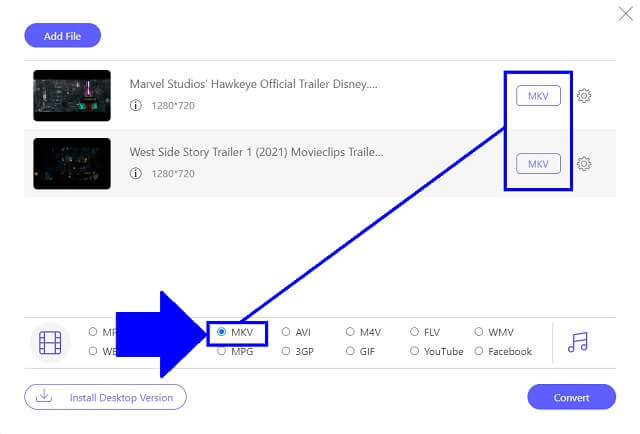Click 1280*720 resolution under West Side Story
This screenshot has height=434, width=640.
tap(173, 174)
